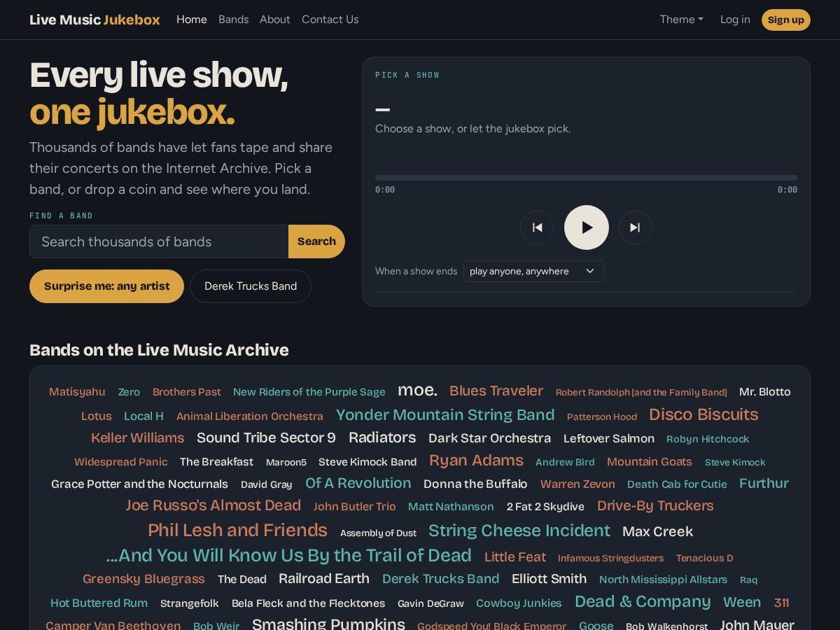This screenshot has width=840, height=630.
Task: Focus the band search field
Action: click(159, 241)
